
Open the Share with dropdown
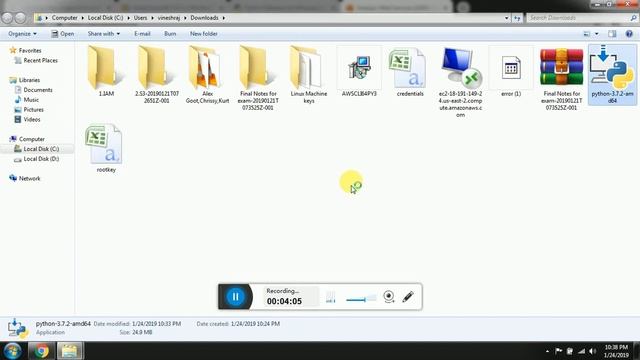coord(104,34)
